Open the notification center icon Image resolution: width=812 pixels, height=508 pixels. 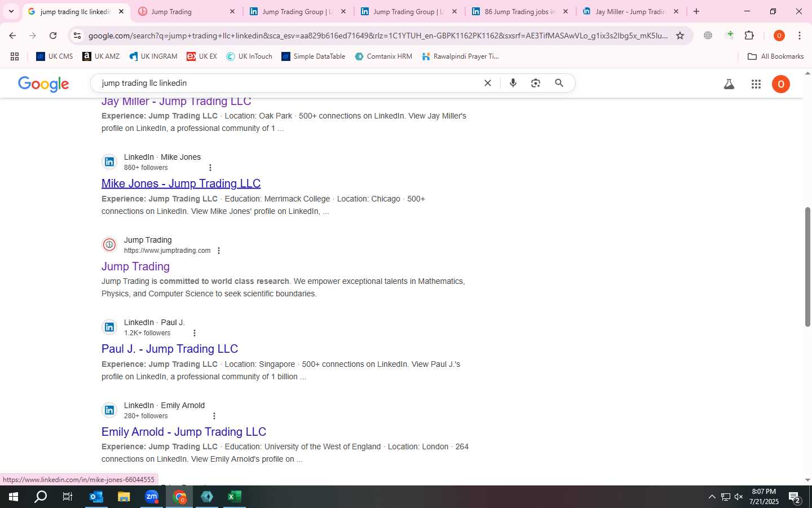795,497
